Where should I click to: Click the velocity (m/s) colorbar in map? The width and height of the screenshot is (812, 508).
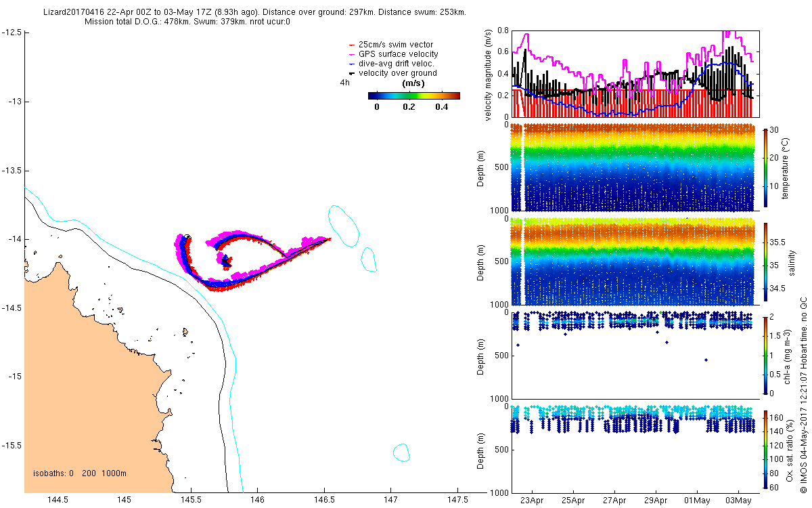[x=414, y=96]
